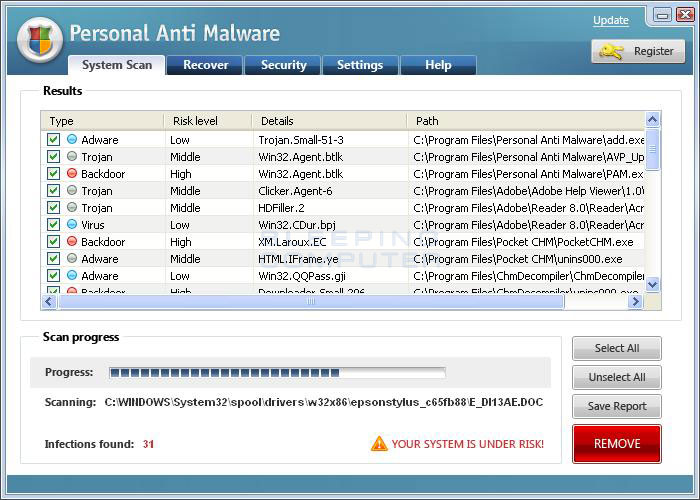Toggle the checkbox in the HTML.IFrame.ye row
Screen dimensions: 700x500
[53, 258]
